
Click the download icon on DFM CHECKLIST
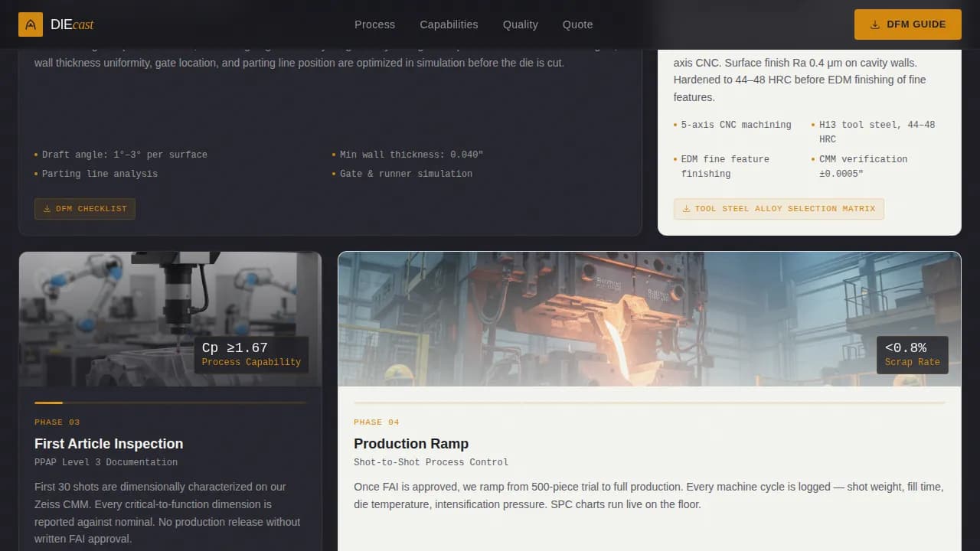[x=46, y=208]
